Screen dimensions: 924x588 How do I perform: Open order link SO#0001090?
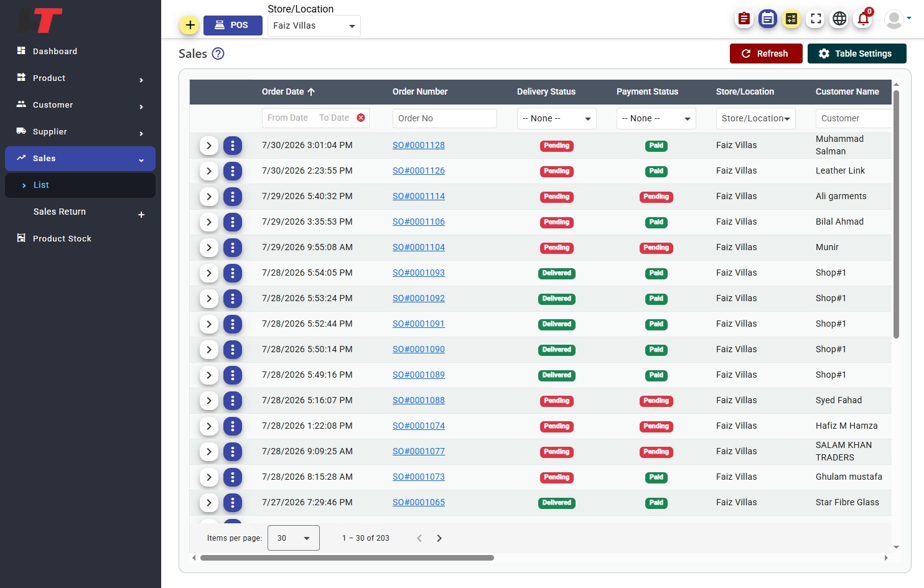tap(419, 349)
